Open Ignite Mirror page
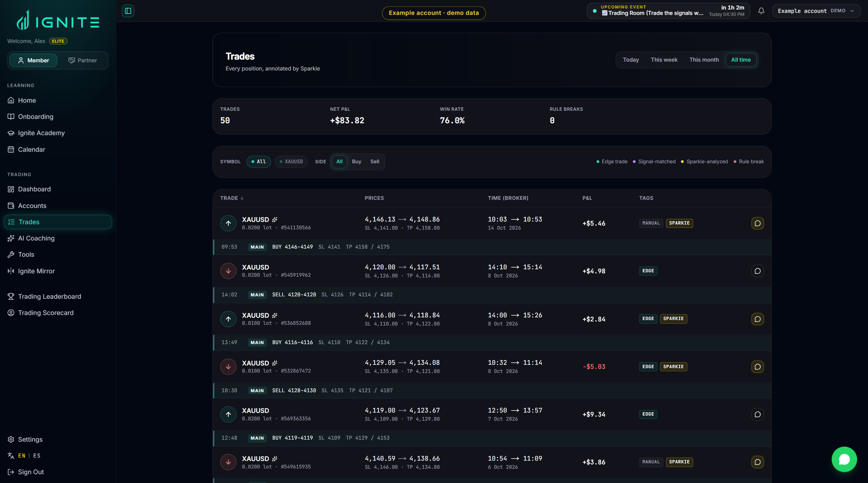Viewport: 868px width, 483px height. [x=58, y=271]
